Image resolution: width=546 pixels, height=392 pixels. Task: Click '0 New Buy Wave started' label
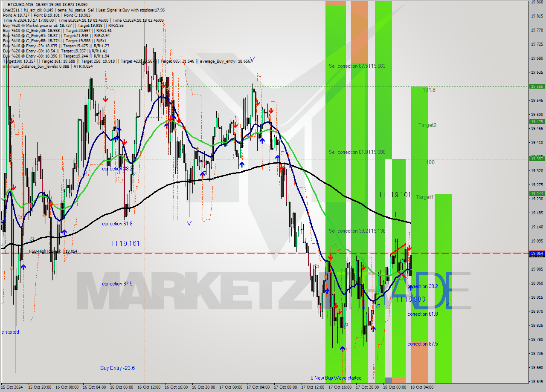pos(336,378)
